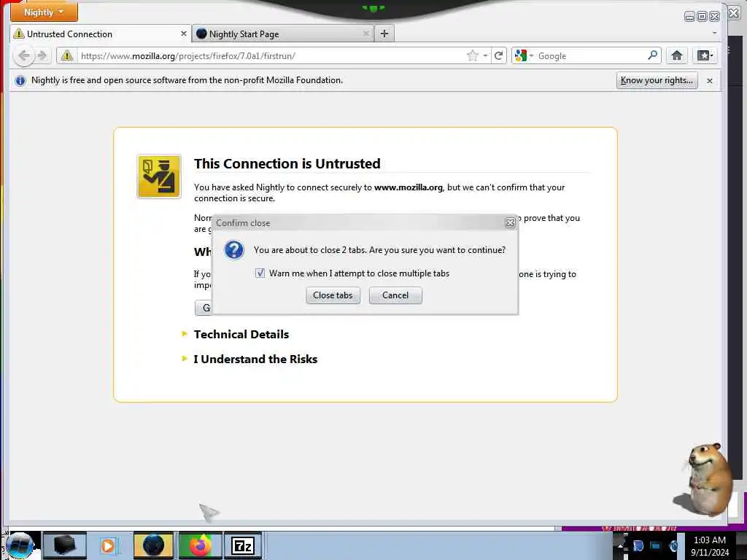Screen dimensions: 747x560
Task: Open the Nightly globe taskbar icon
Action: [153, 545]
